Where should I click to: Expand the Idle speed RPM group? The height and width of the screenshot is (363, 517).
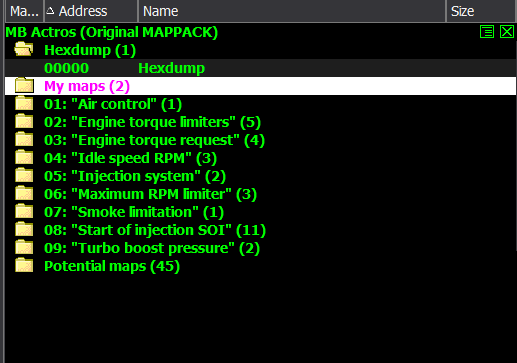pyautogui.click(x=130, y=158)
